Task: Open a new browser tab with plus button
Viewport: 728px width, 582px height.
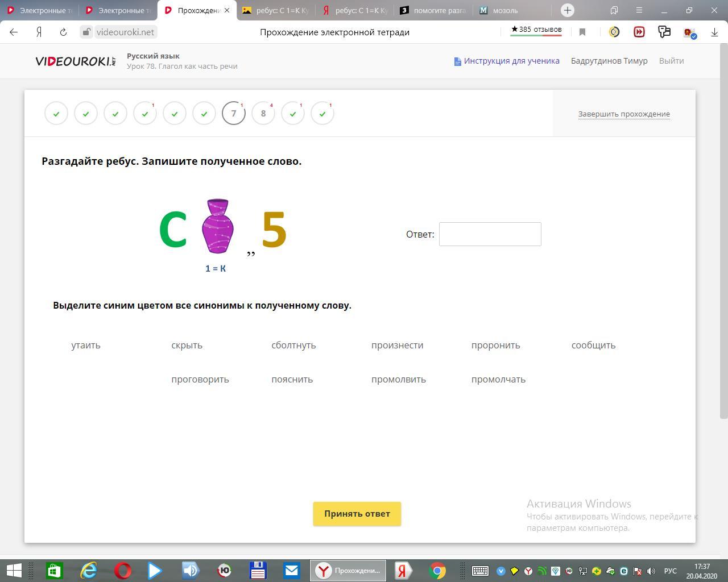Action: pos(567,10)
